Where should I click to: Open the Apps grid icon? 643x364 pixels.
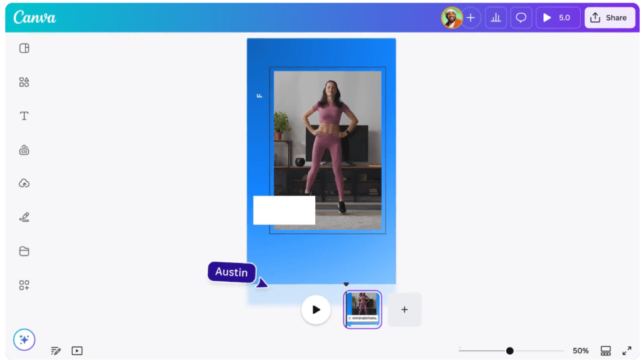click(x=24, y=286)
